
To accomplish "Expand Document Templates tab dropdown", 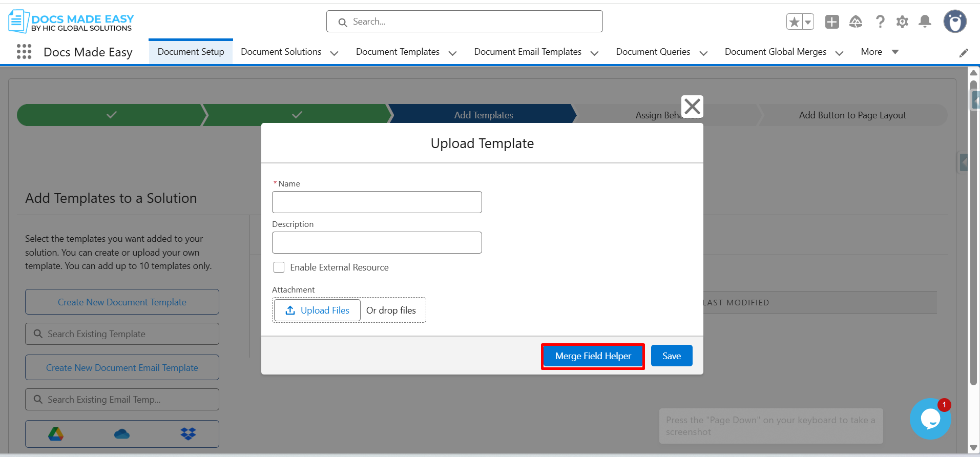I will [452, 53].
